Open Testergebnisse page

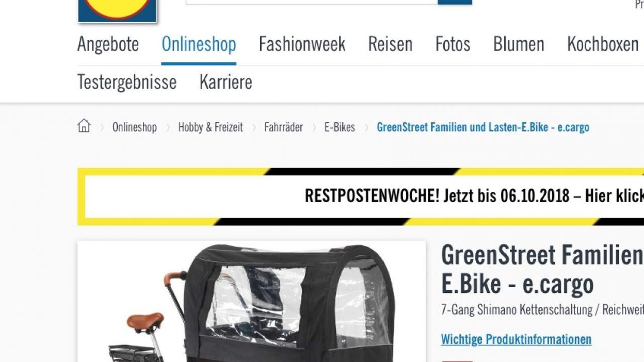[x=127, y=82]
